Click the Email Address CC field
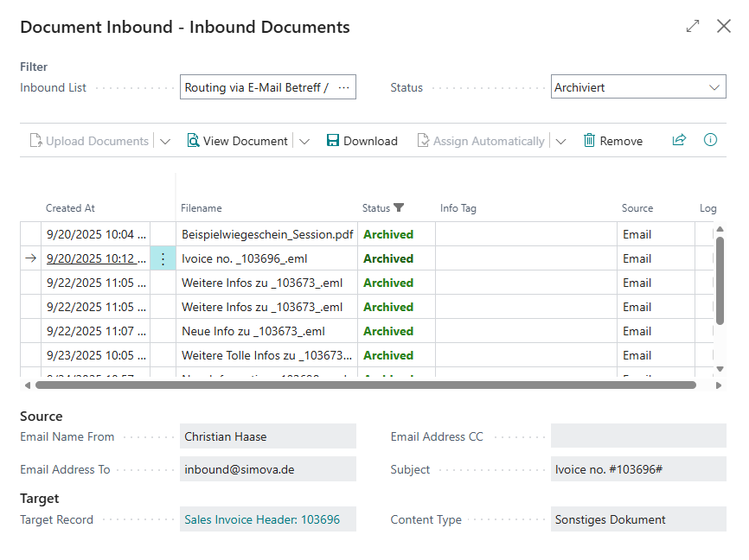 point(638,436)
